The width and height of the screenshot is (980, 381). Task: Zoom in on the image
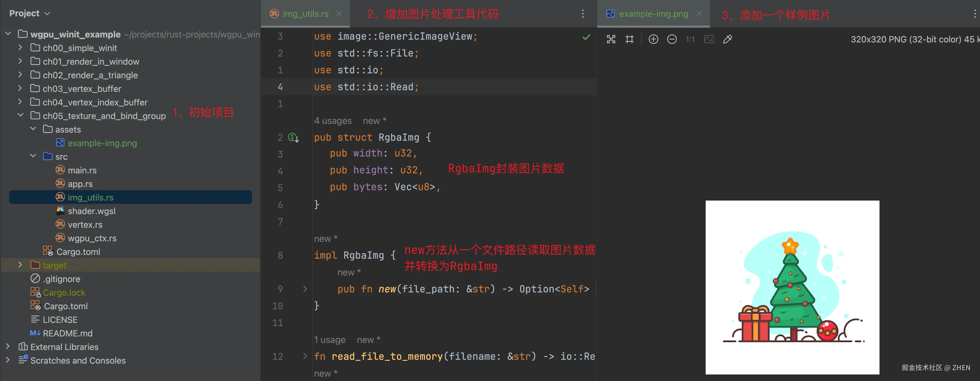click(x=653, y=39)
